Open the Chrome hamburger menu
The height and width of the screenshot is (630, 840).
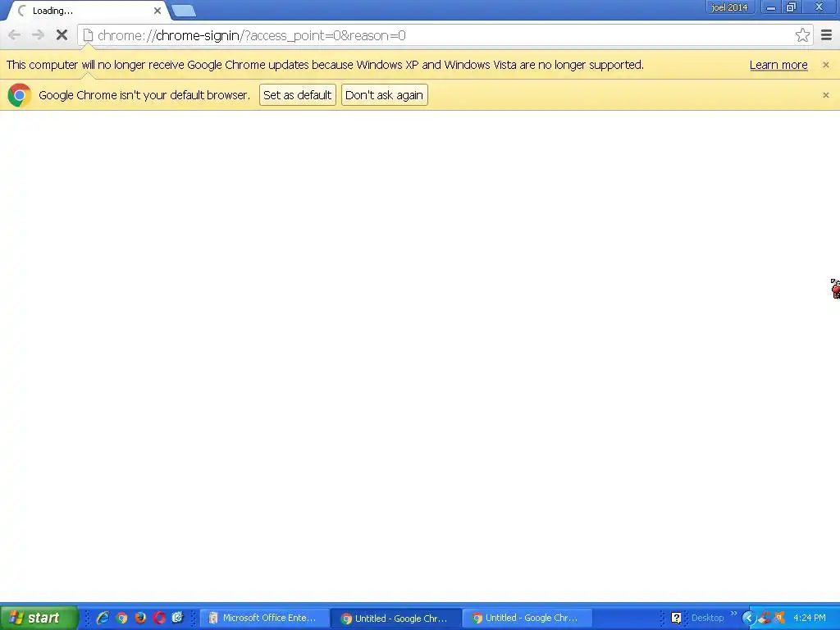[x=826, y=35]
